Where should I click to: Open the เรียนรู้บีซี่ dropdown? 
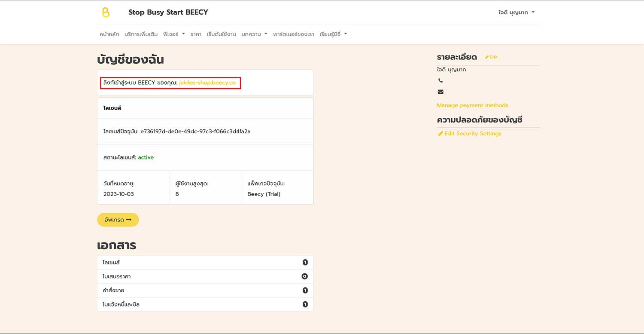333,34
